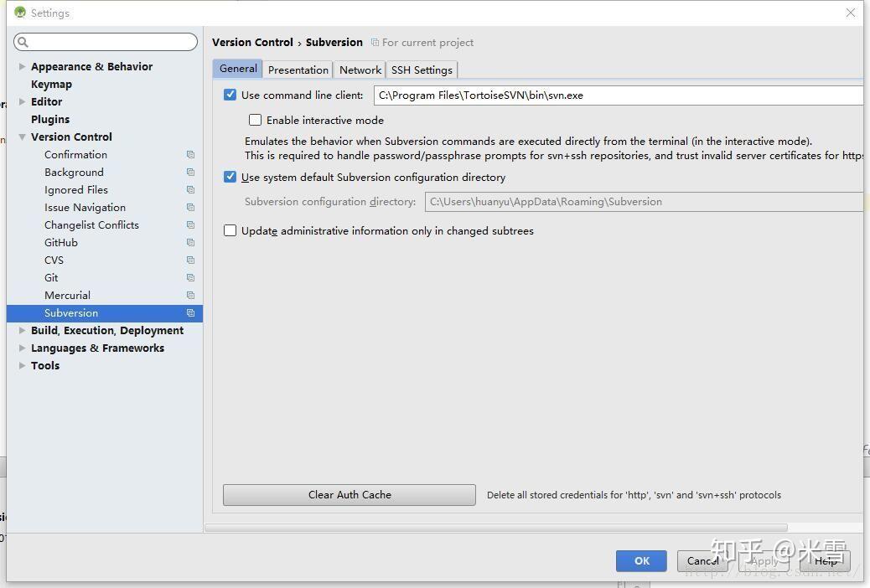The width and height of the screenshot is (870, 588).
Task: Switch to the Network tab
Action: [x=360, y=70]
